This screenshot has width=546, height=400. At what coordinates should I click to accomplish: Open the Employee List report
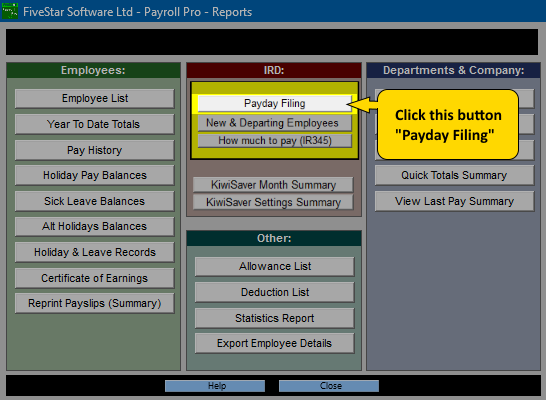[95, 99]
